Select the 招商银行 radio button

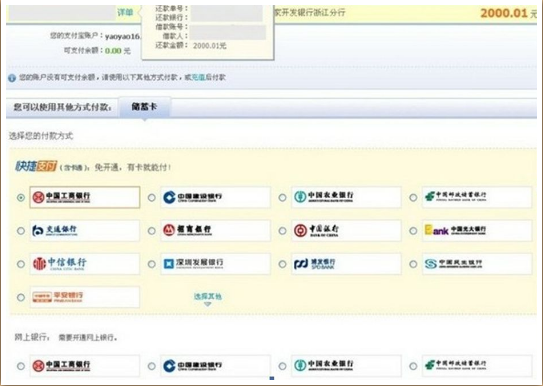coord(152,231)
